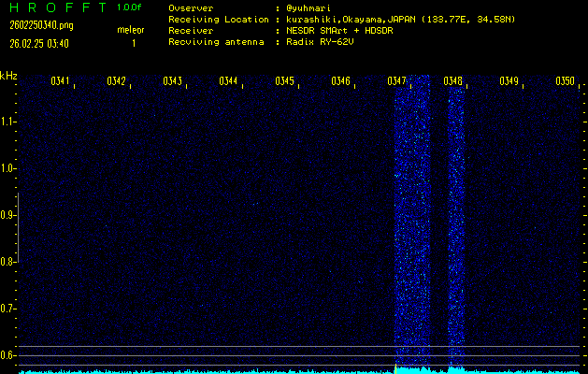The height and width of the screenshot is (374, 588).
Task: Click the 0343 time axis label
Action: click(173, 80)
